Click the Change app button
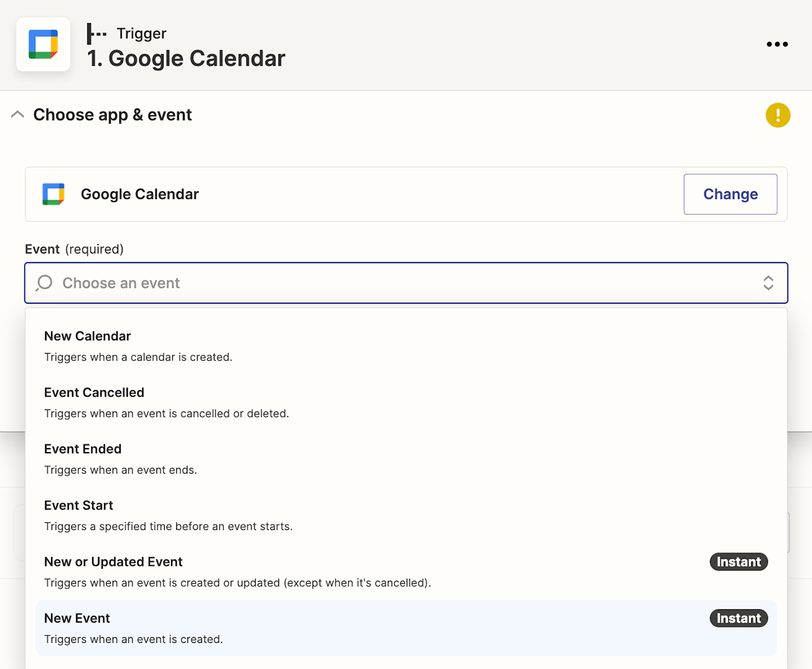The height and width of the screenshot is (669, 812). click(x=730, y=194)
